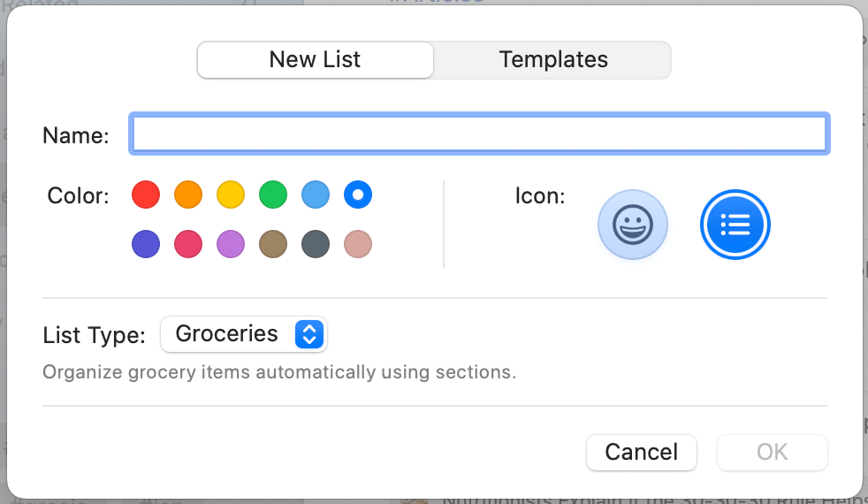Click the selected dark blue color swatch
The image size is (868, 504).
coord(358,195)
